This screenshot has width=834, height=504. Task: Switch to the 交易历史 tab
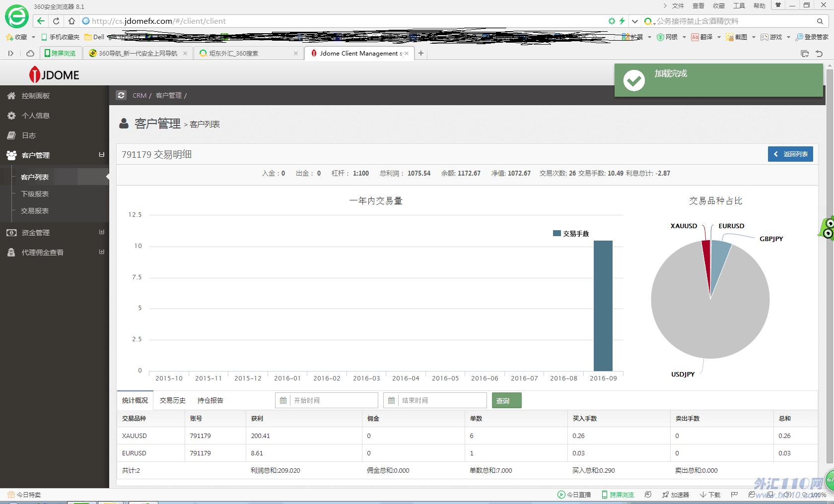173,400
